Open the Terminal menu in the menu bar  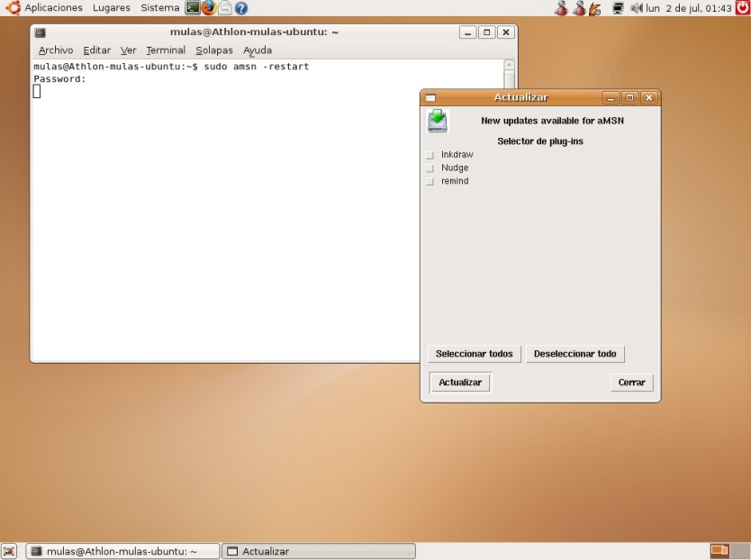pyautogui.click(x=166, y=50)
